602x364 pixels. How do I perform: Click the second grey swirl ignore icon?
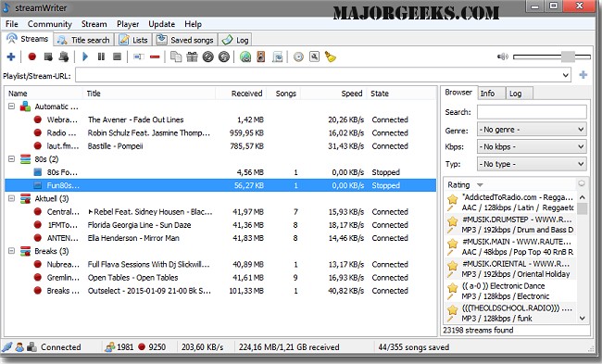[224, 56]
